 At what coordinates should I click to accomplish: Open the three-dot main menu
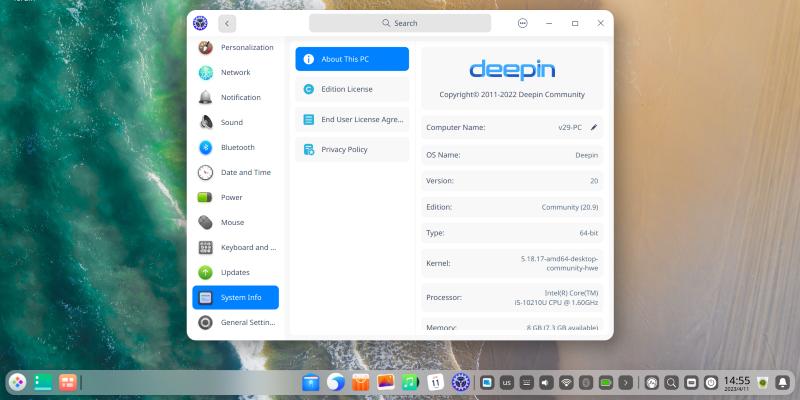(523, 23)
